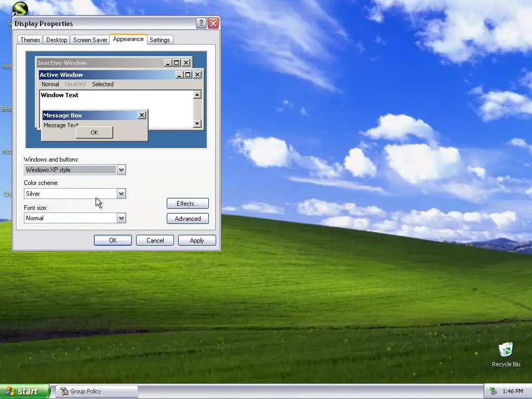Open the Themes tab
532x399 pixels.
pyautogui.click(x=30, y=40)
